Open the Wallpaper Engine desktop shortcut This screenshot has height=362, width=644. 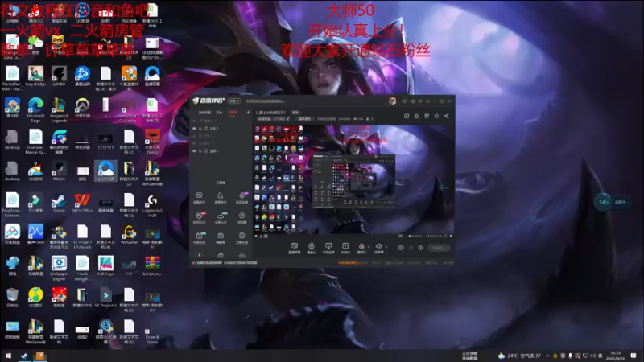[x=59, y=266]
